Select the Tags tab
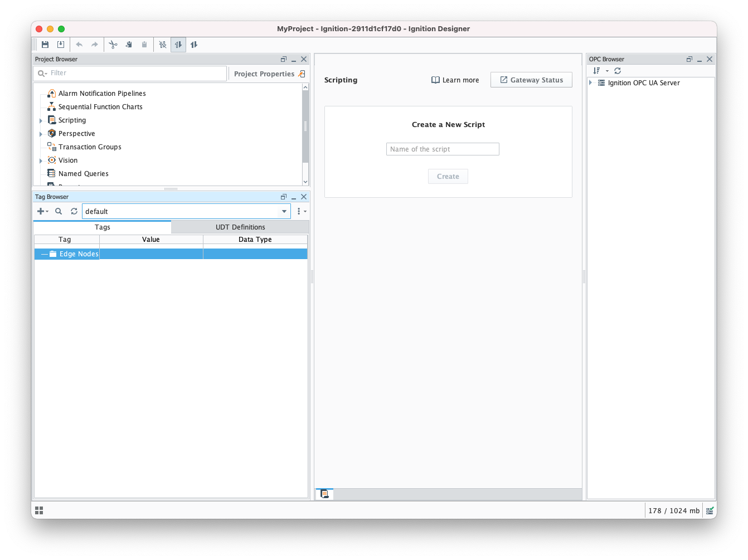The image size is (748, 560). pyautogui.click(x=102, y=227)
